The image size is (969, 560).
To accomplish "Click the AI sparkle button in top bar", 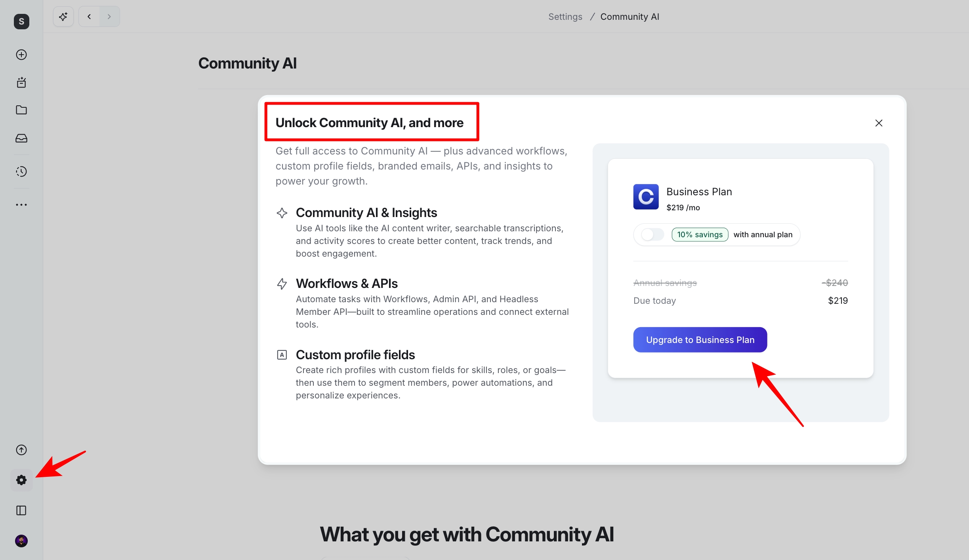I will click(x=63, y=17).
